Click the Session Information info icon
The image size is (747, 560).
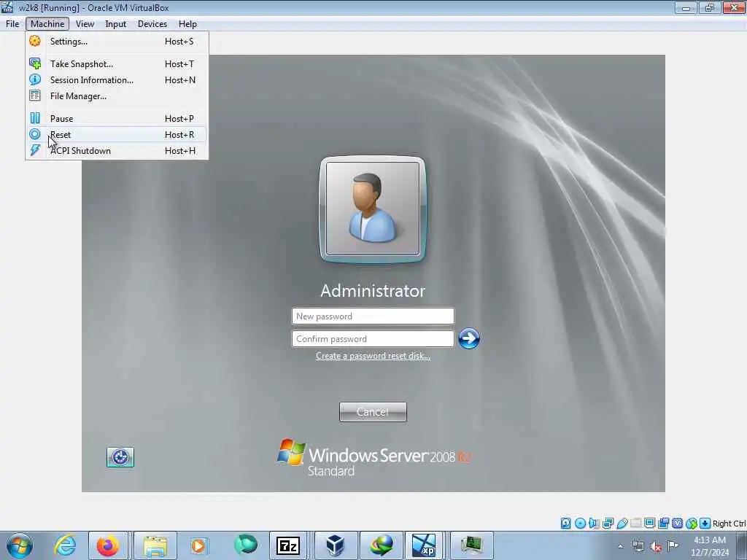pyautogui.click(x=35, y=79)
